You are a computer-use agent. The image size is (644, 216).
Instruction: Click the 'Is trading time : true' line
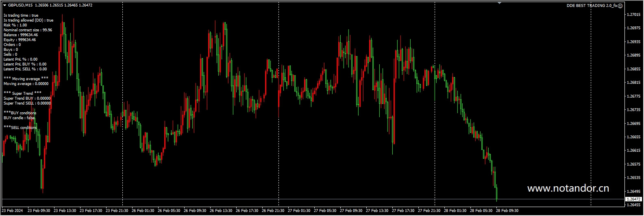21,15
